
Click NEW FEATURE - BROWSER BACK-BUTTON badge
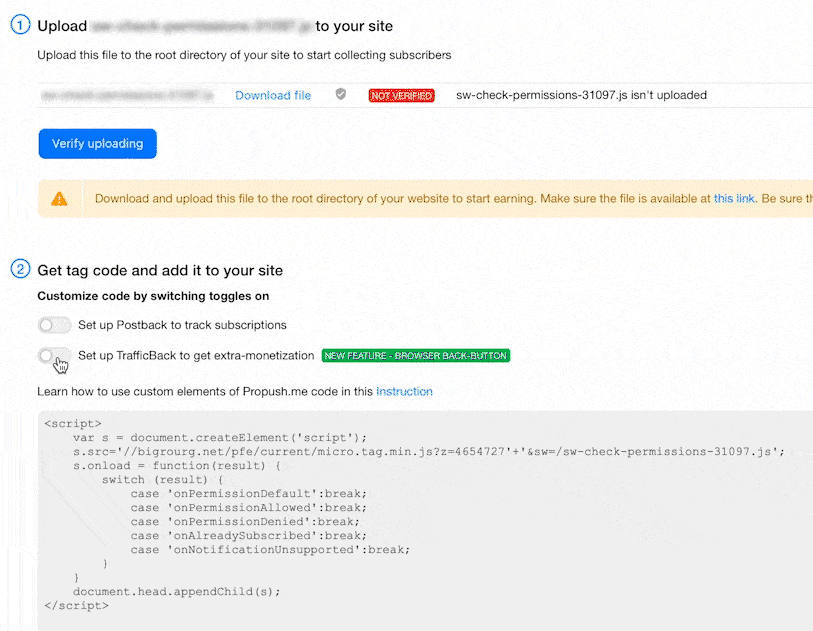click(x=416, y=356)
